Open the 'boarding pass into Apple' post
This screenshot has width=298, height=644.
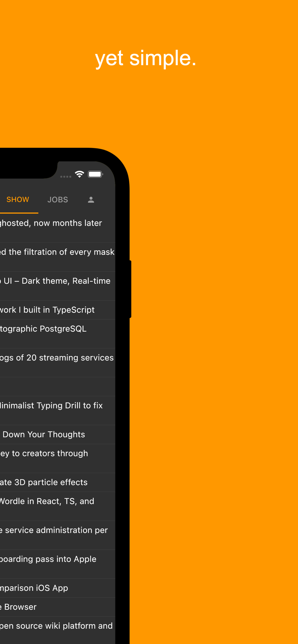tap(48, 559)
